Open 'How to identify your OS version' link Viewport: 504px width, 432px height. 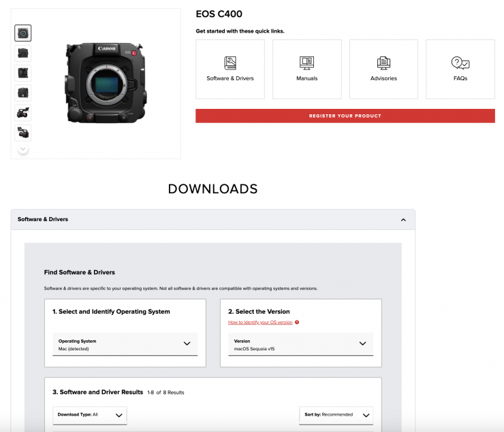(x=260, y=322)
